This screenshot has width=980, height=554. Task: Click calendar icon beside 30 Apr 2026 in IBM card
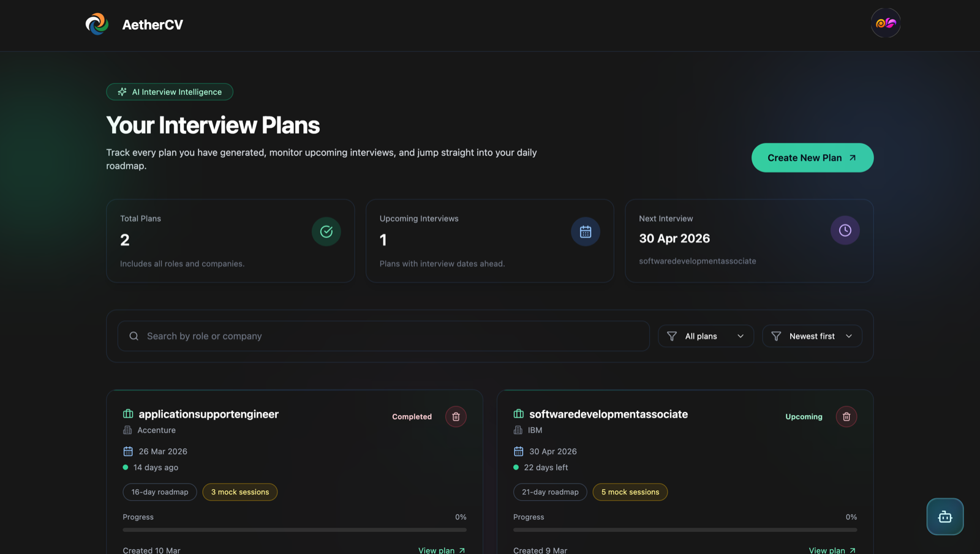(x=519, y=451)
